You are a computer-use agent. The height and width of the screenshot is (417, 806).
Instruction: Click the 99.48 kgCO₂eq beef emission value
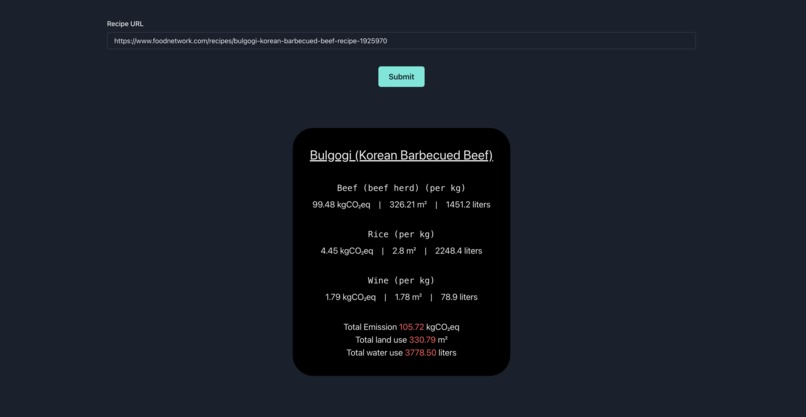pyautogui.click(x=341, y=205)
